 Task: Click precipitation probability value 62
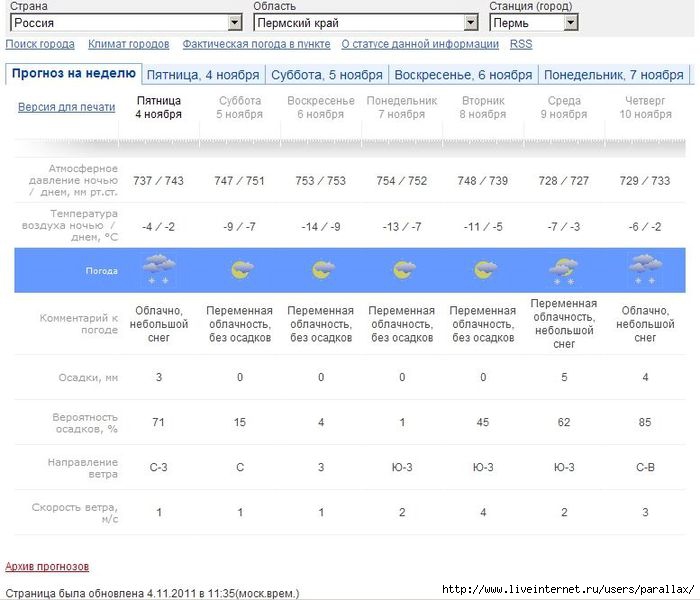tap(564, 422)
